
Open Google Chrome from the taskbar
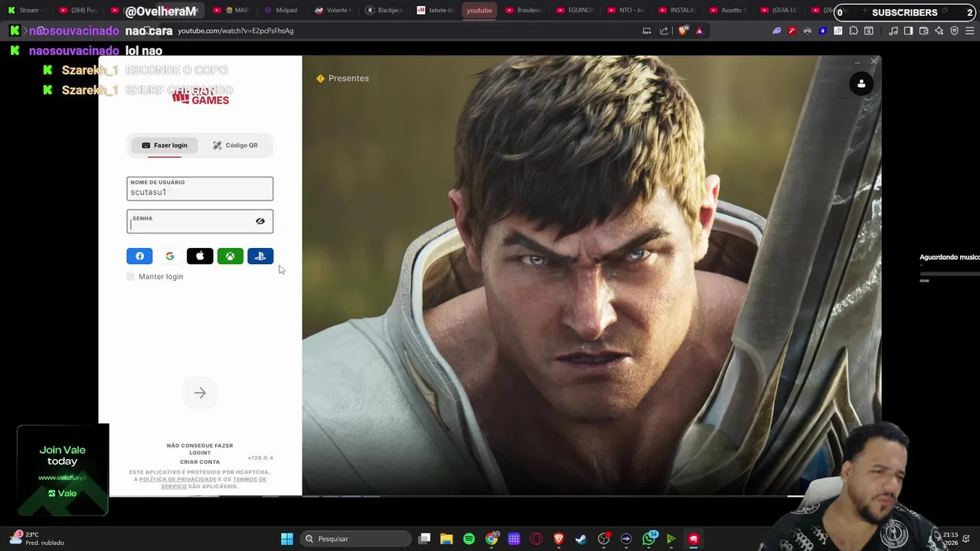pos(491,539)
